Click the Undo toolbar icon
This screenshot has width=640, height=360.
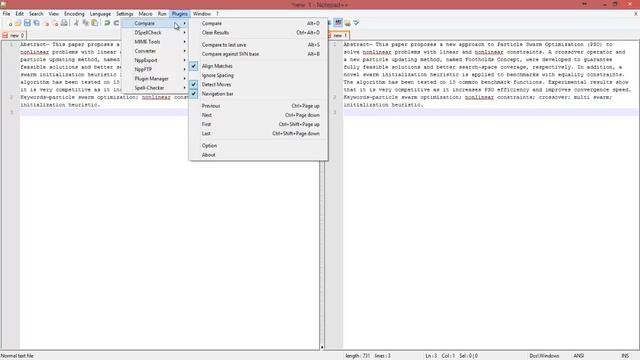107,23
